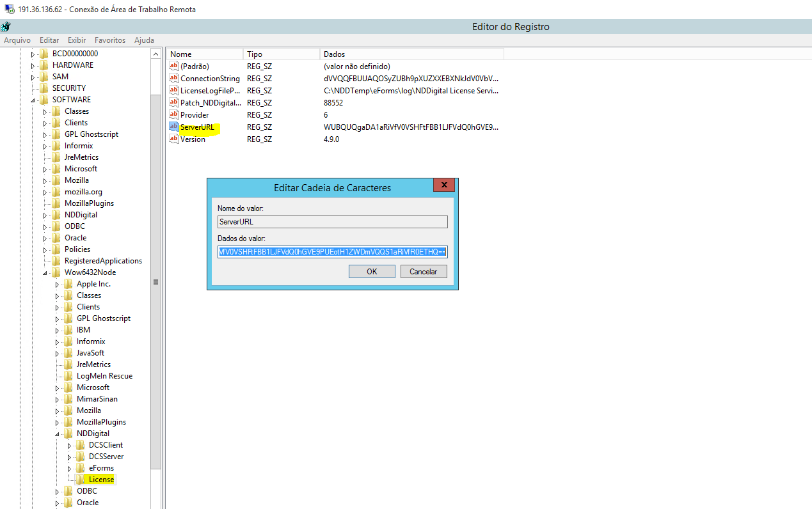This screenshot has width=812, height=509.
Task: Click the DCSServer folder icon
Action: click(x=81, y=457)
